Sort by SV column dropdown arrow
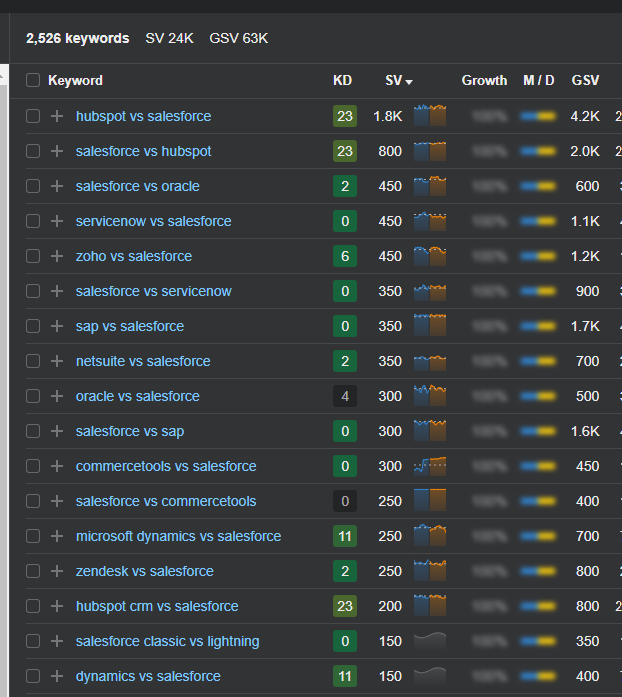The height and width of the screenshot is (697, 622). pos(409,82)
